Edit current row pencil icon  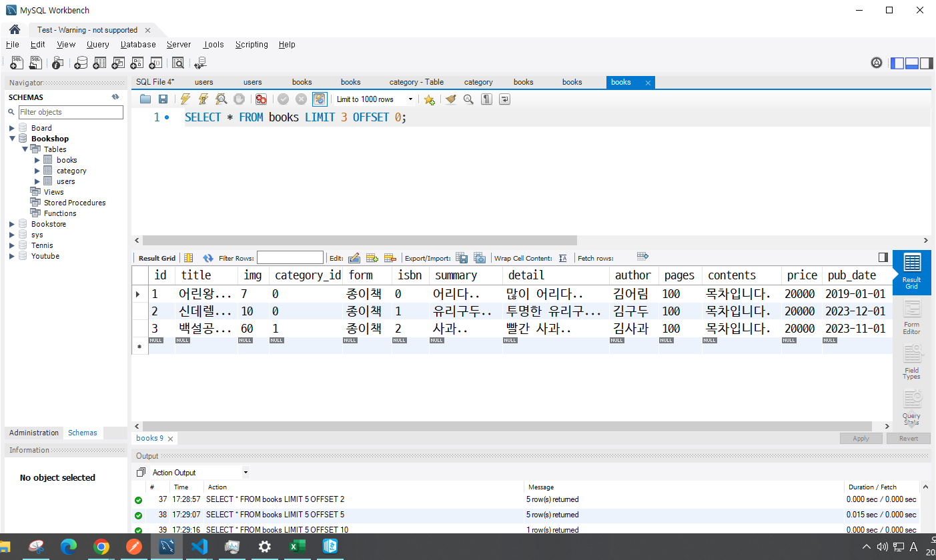[354, 258]
